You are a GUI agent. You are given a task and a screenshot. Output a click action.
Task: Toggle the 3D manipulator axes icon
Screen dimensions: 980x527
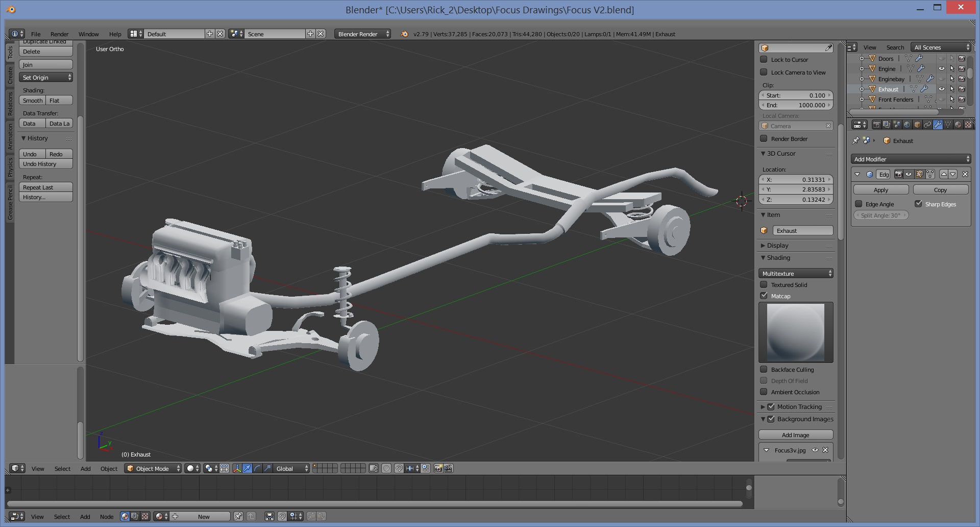[237, 468]
